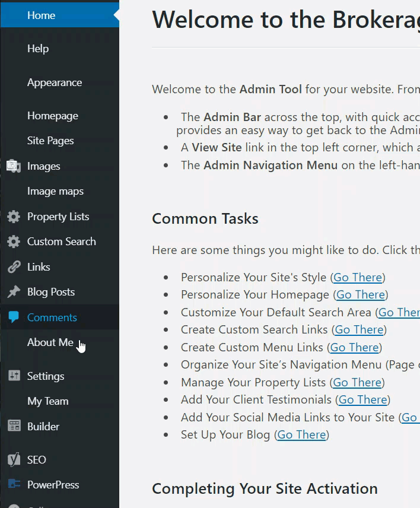Follow Go There link for Set Up Your Blog

point(301,434)
